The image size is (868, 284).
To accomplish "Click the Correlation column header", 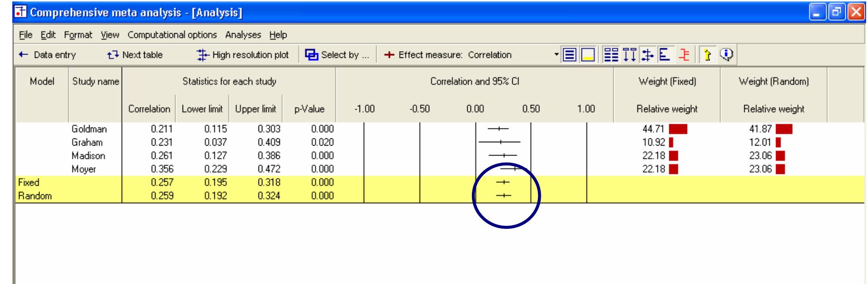I will [149, 109].
